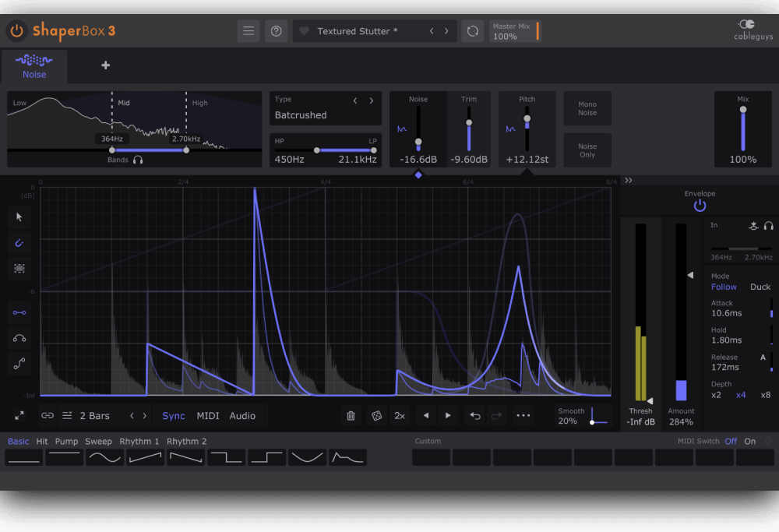
Task: Click the 2x double button
Action: click(x=400, y=416)
